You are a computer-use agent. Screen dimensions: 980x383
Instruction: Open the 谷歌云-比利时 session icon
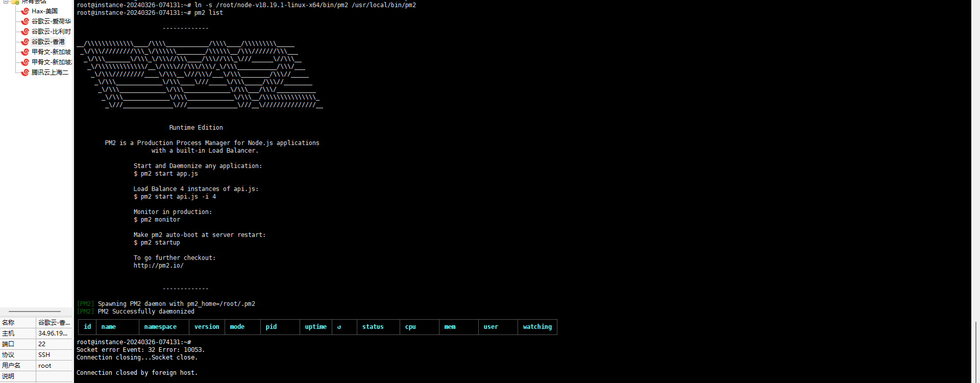click(x=24, y=32)
